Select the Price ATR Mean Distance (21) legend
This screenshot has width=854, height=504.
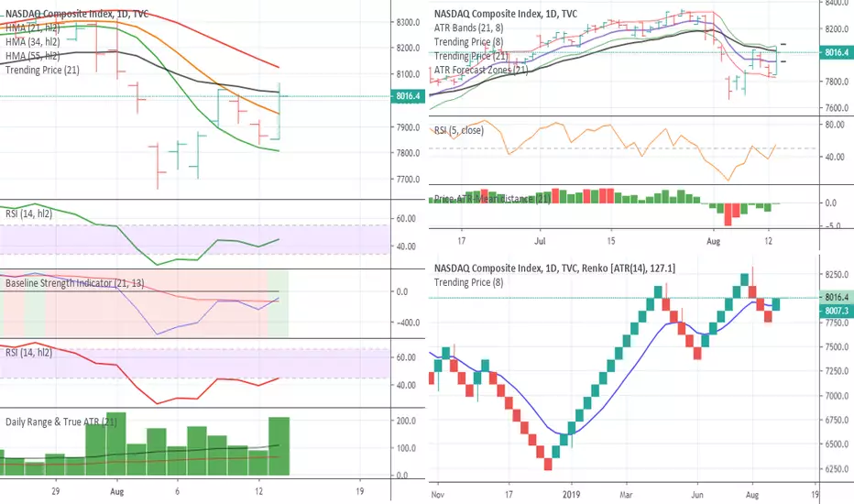[492, 199]
